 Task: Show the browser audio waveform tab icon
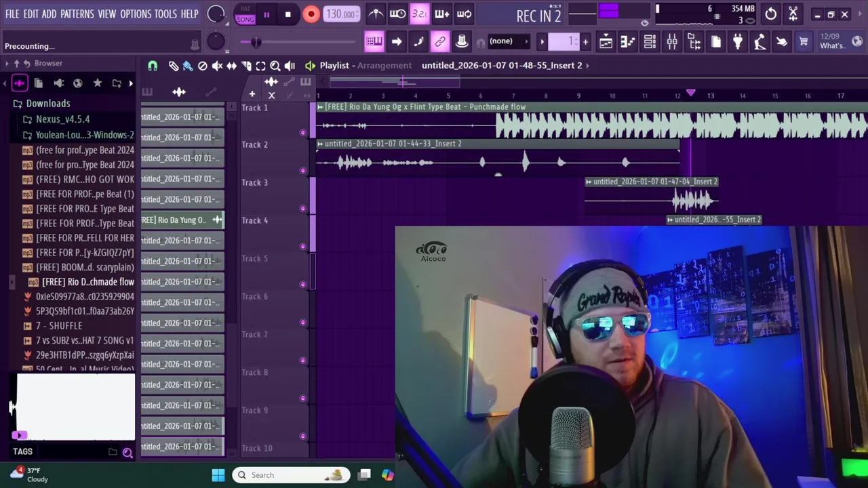[19, 83]
